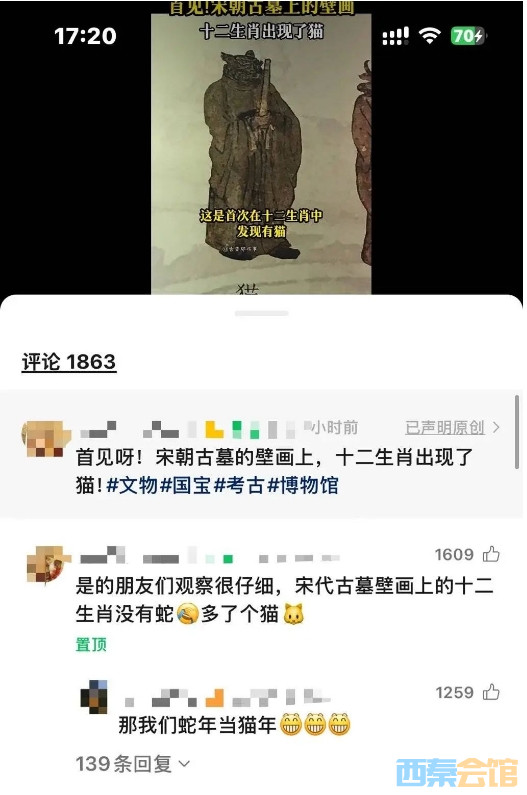The height and width of the screenshot is (795, 527).
Task: Open the #国宝 hashtag
Action: click(x=185, y=485)
